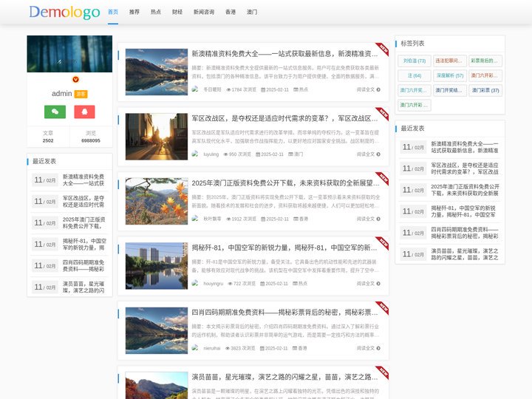Click the 澳门开奖结 tag
This screenshot has height=399, width=532.
click(450, 91)
